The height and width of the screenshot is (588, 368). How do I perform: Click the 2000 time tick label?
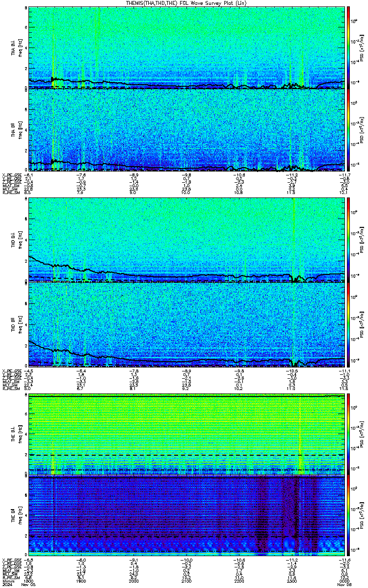coord(134,581)
